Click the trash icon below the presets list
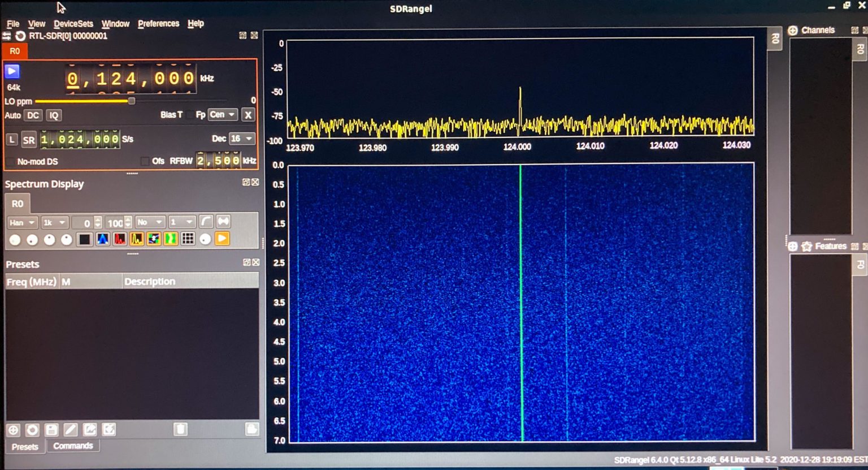The image size is (868, 470). coord(180,430)
